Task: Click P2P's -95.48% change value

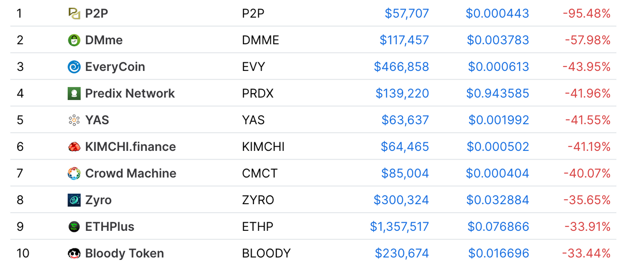Action: (x=587, y=14)
